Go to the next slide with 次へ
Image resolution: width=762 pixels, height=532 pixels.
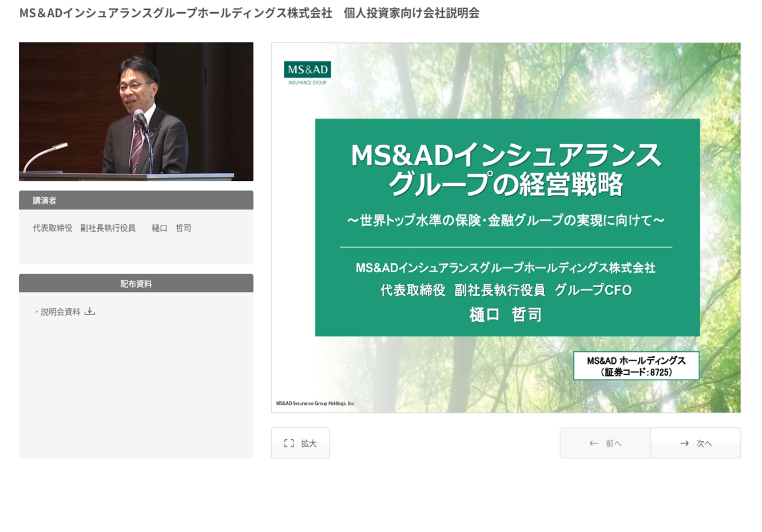(x=696, y=443)
